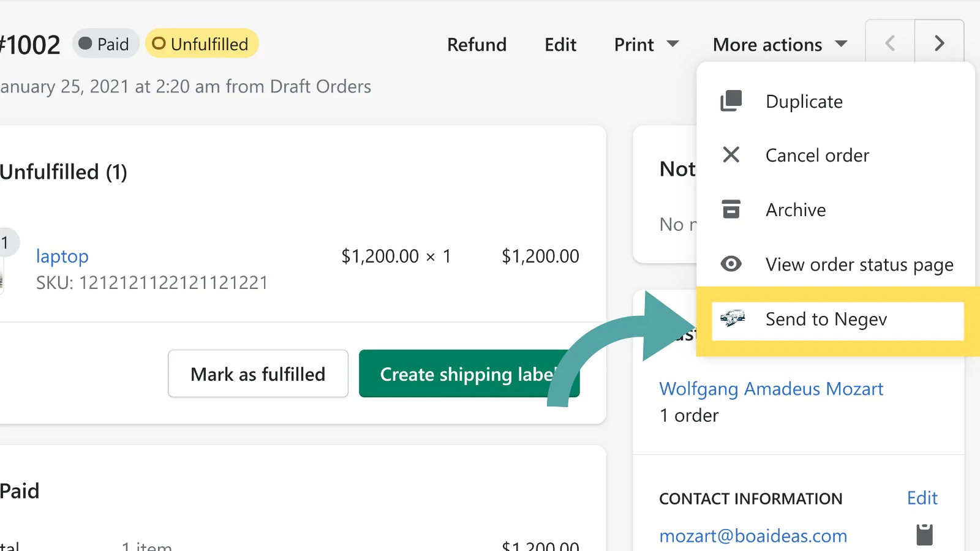The width and height of the screenshot is (980, 551).
Task: Click the Duplicate icon in menu
Action: 731,101
